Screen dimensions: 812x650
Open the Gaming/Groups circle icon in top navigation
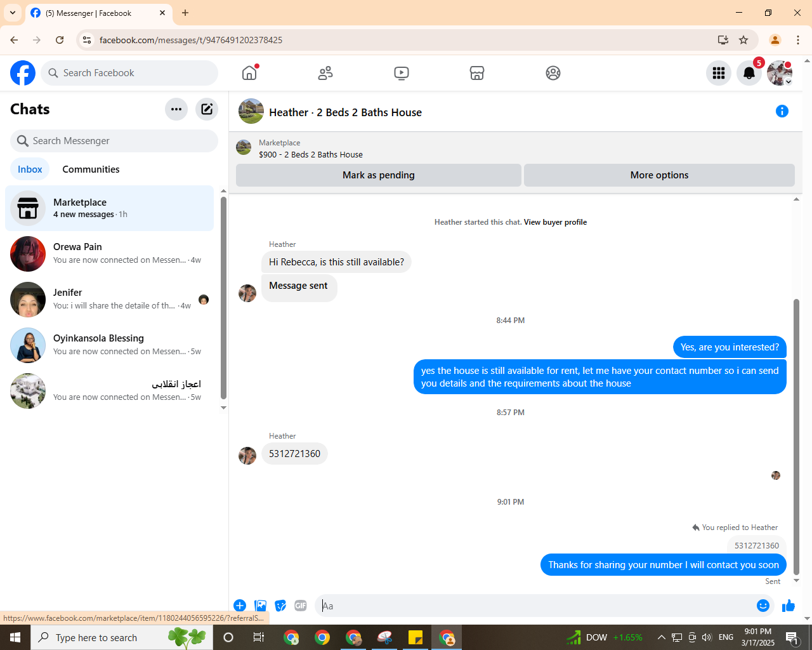553,73
